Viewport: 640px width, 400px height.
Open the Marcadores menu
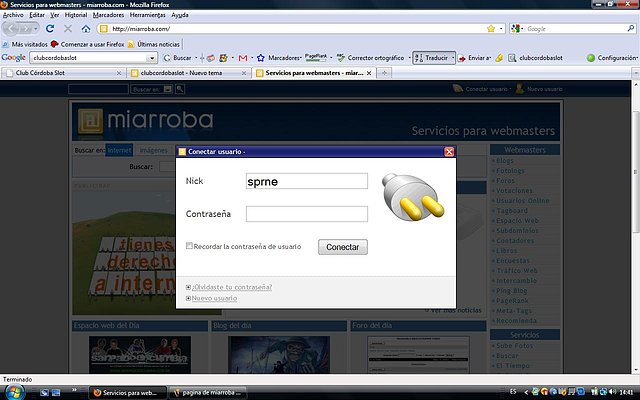[108, 15]
